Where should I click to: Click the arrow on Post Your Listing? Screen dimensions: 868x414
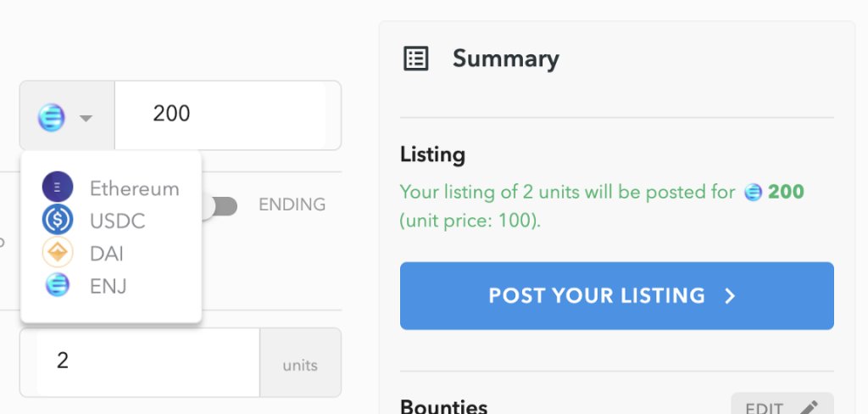click(x=730, y=295)
